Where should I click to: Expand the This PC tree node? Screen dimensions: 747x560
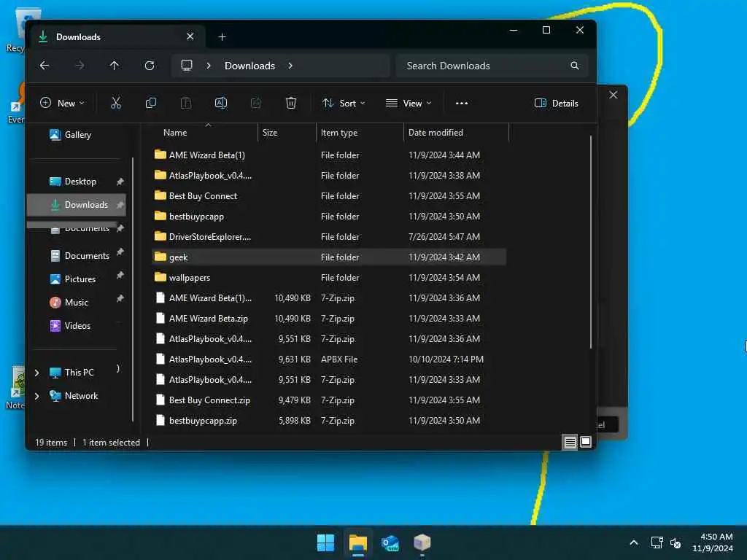[37, 373]
